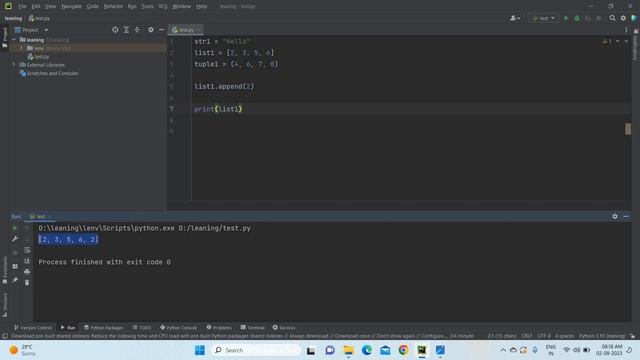640x360 pixels.
Task: Open Version Control tool window
Action: (33, 328)
